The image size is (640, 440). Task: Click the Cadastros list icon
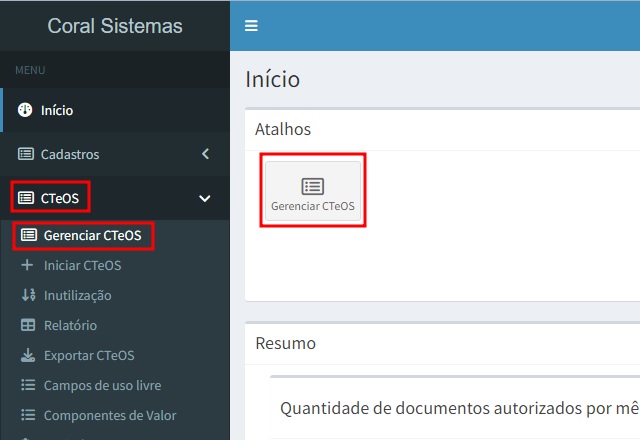tap(26, 154)
